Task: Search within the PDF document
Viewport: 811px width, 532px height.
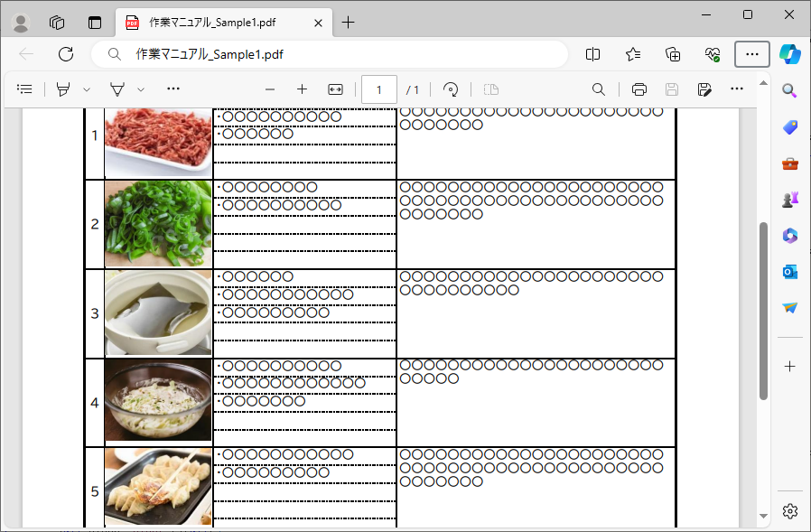Action: [598, 89]
